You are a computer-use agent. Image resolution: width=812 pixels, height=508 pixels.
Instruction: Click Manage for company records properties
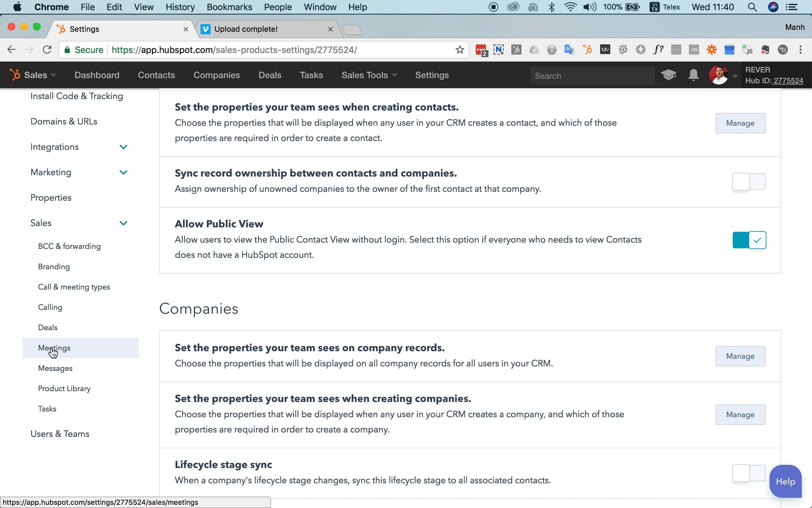click(740, 356)
